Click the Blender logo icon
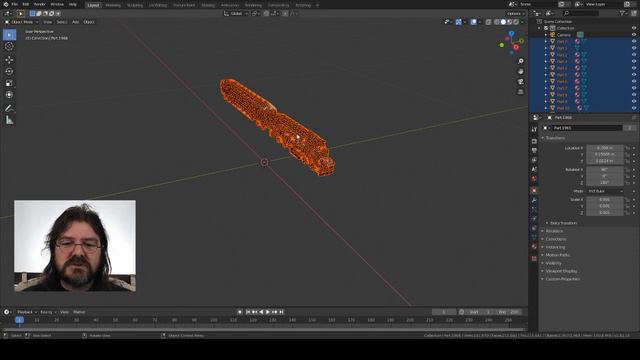Image resolution: width=640 pixels, height=360 pixels. 6,4
